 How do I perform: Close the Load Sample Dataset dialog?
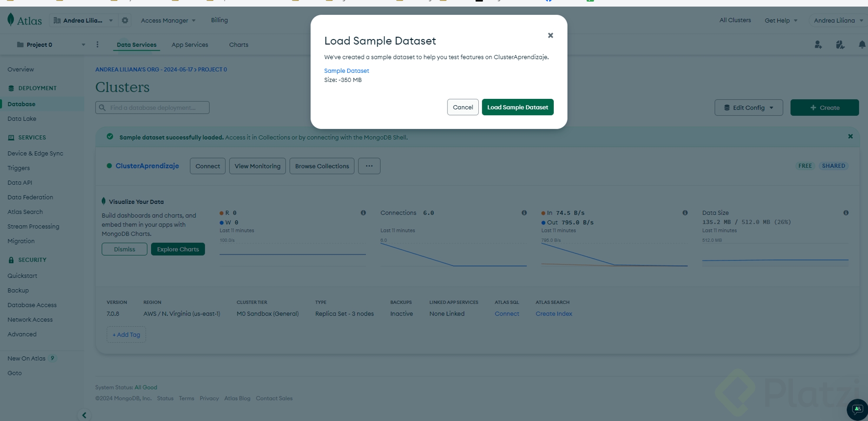click(550, 36)
